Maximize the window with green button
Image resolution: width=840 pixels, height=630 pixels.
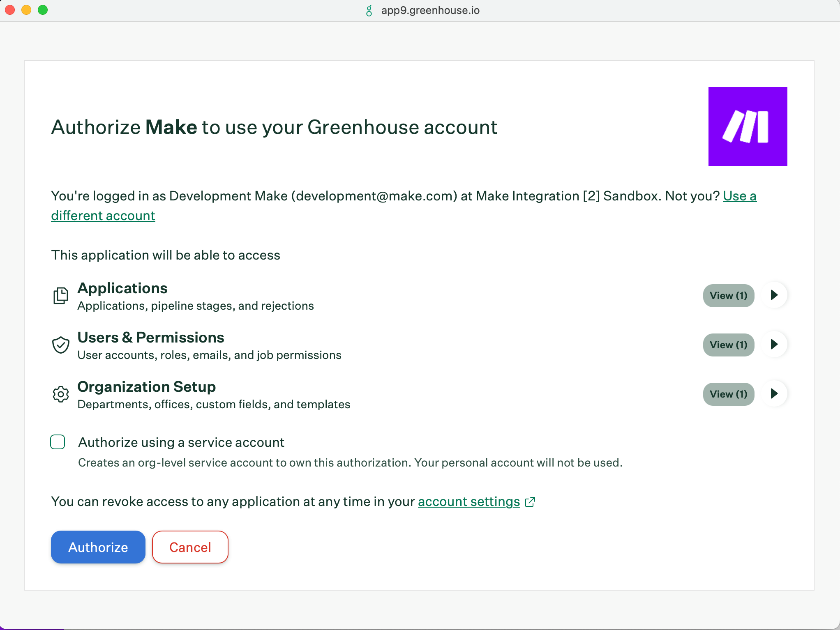click(x=43, y=10)
